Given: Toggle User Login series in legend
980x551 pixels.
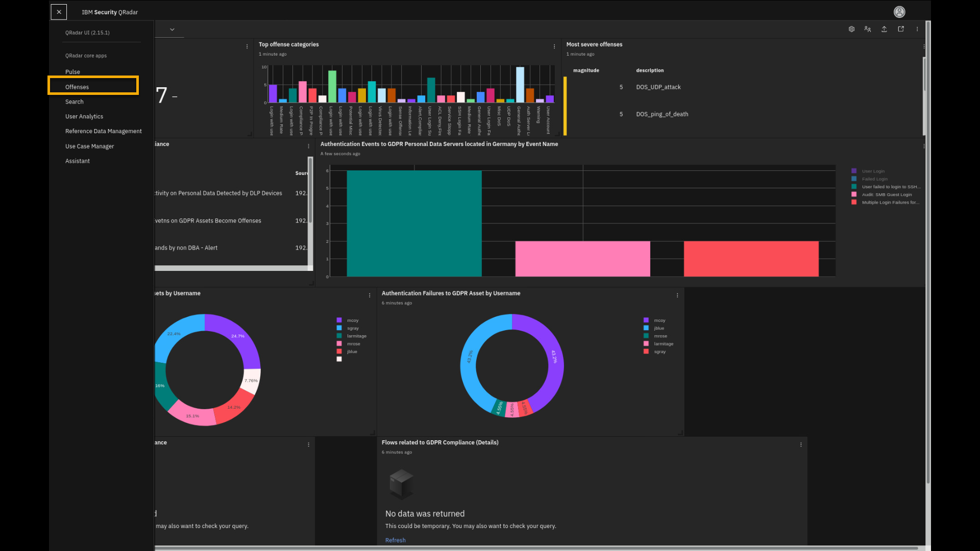Looking at the screenshot, I should [x=873, y=171].
